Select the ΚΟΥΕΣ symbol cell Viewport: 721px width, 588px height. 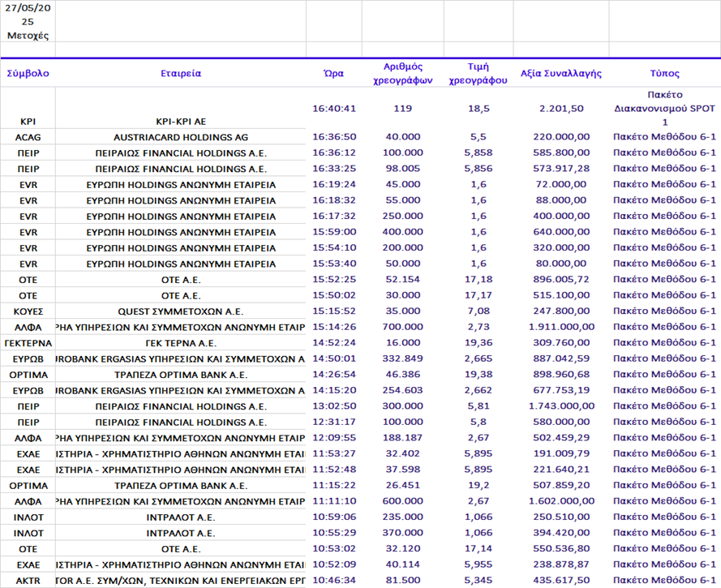[28, 311]
